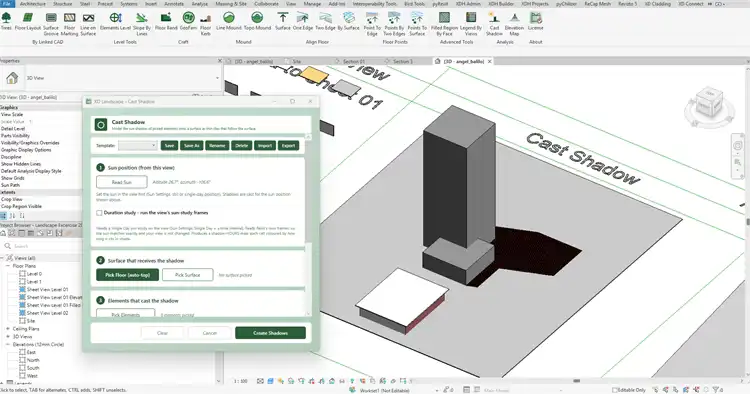The image size is (750, 394).
Task: Select the Topo Mound tool
Action: pos(257,22)
